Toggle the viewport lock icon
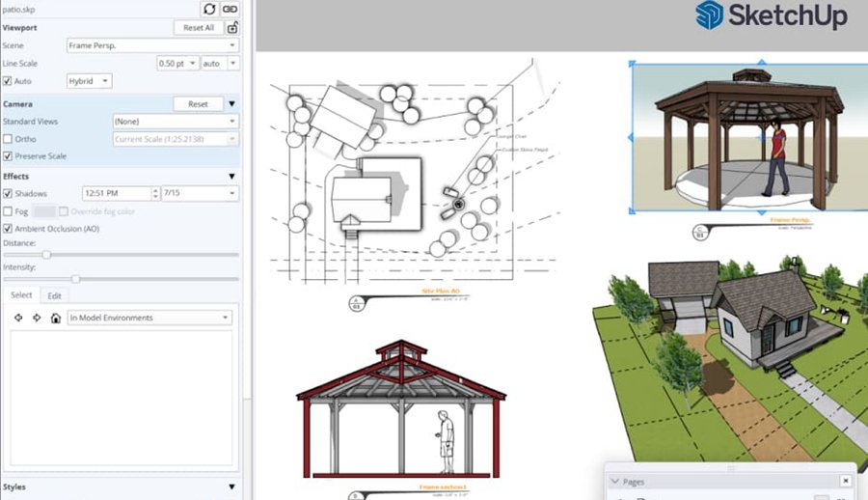The image size is (868, 500). tap(232, 27)
